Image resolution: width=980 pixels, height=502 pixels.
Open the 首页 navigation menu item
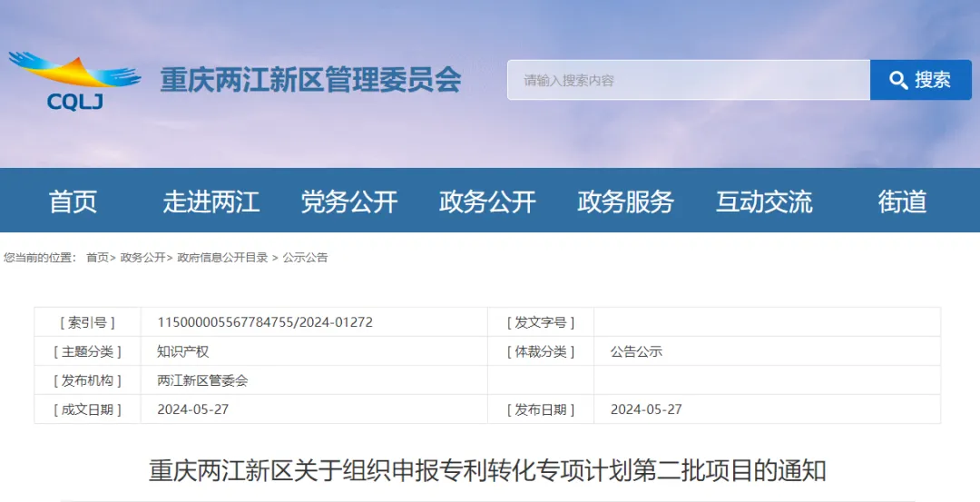tap(73, 202)
